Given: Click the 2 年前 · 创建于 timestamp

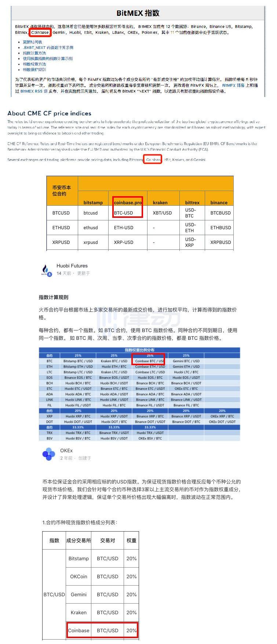Looking at the screenshot, I should (x=76, y=458).
